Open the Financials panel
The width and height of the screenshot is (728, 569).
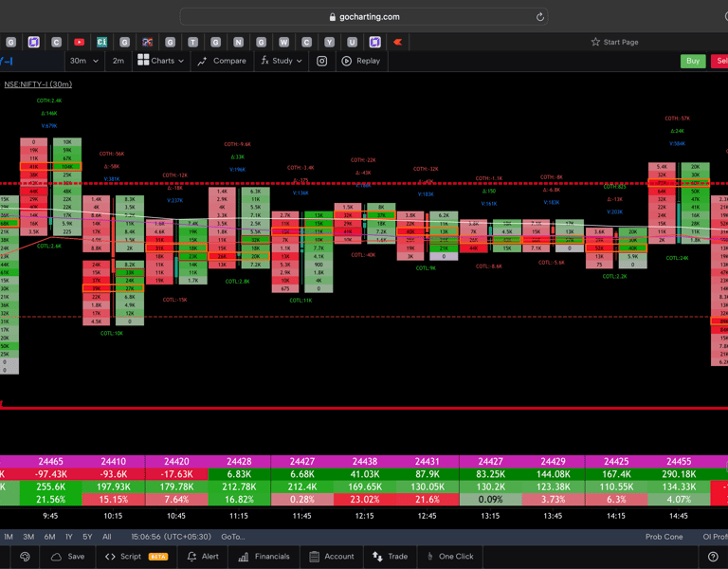point(264,557)
